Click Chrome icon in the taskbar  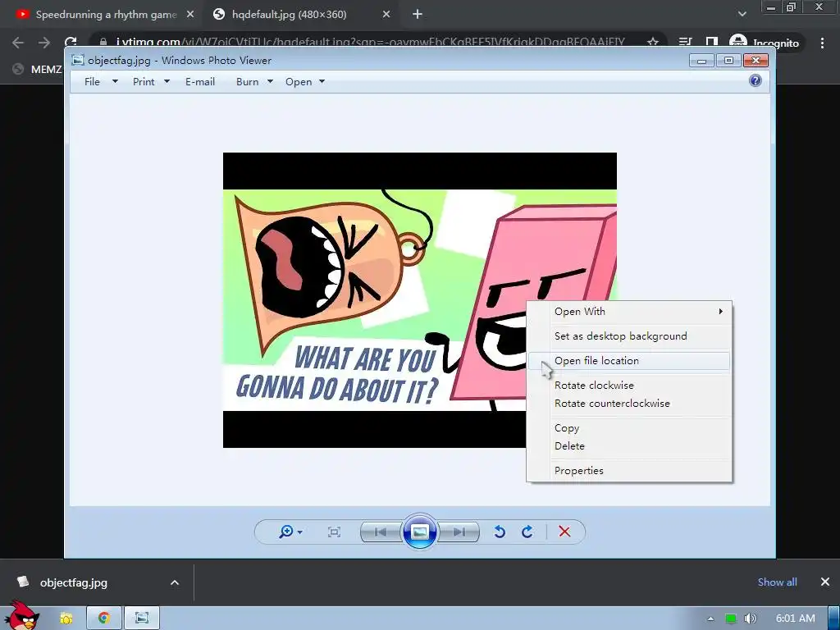pos(104,619)
